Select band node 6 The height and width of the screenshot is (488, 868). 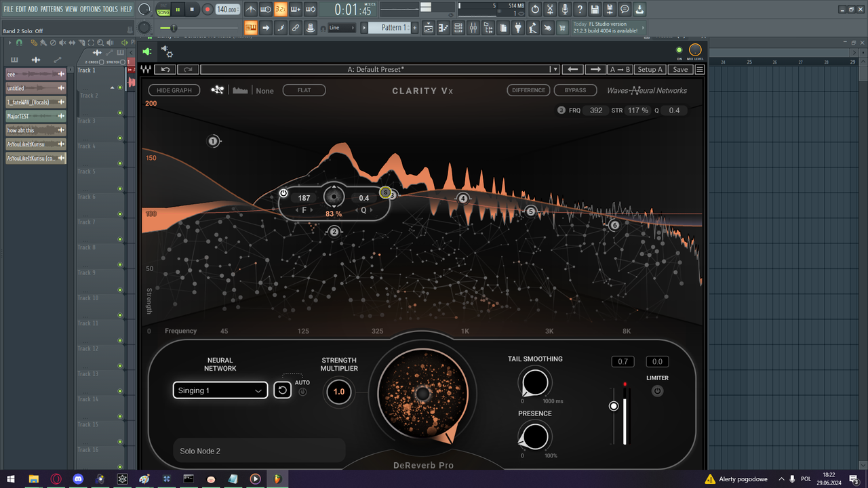point(614,225)
